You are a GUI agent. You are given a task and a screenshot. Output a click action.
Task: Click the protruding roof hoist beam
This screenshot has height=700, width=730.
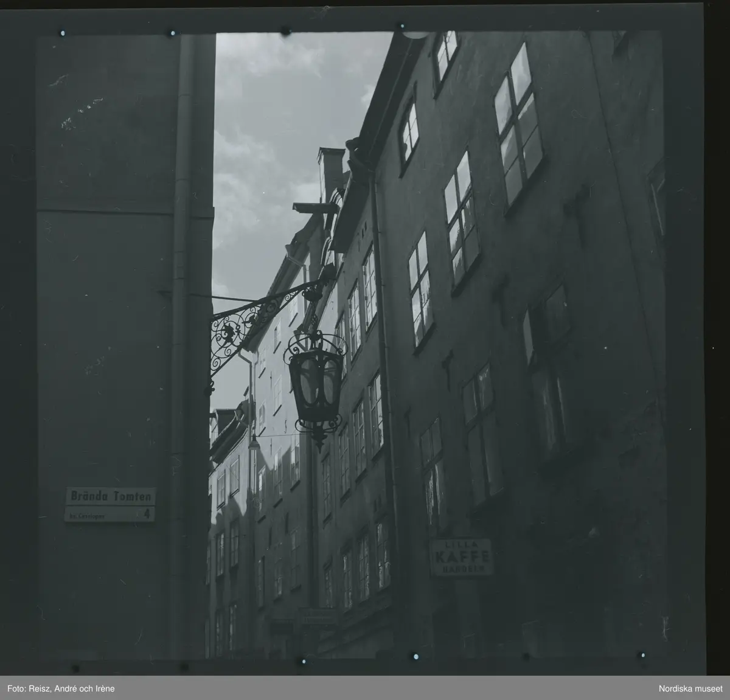pyautogui.click(x=315, y=207)
